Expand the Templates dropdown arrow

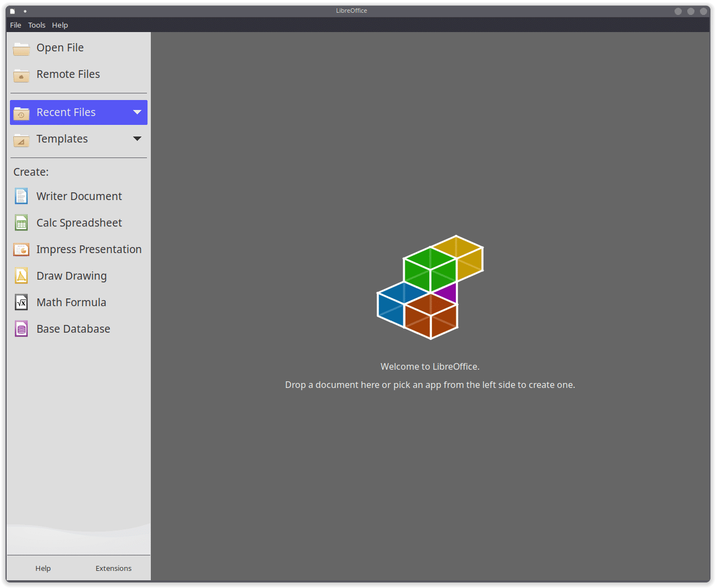click(137, 139)
